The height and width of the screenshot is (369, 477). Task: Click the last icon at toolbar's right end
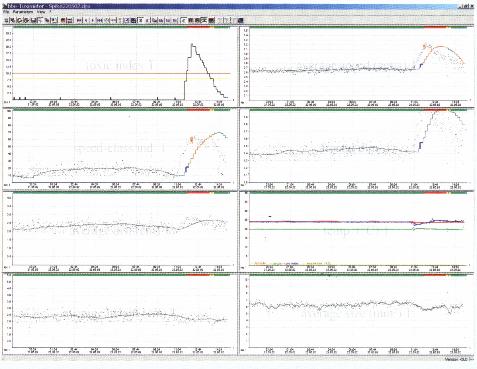[240, 20]
